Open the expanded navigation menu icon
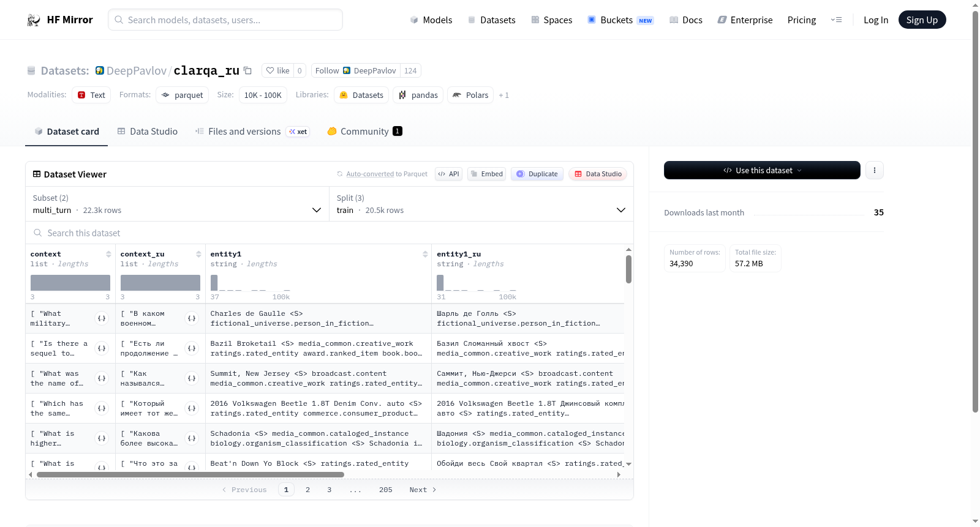The width and height of the screenshot is (980, 527). (x=836, y=20)
